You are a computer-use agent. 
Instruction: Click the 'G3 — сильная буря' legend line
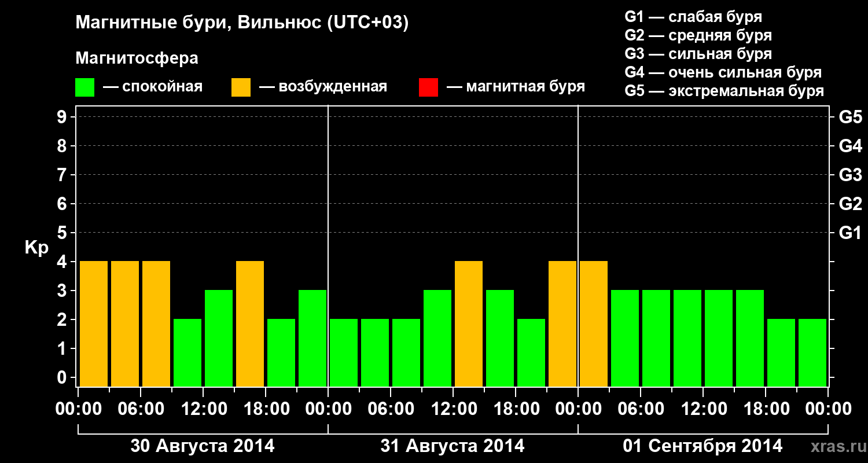point(698,54)
